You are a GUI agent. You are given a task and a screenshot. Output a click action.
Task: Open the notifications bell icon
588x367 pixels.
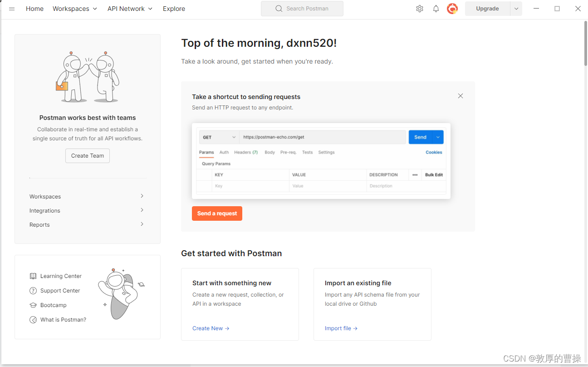tap(436, 9)
